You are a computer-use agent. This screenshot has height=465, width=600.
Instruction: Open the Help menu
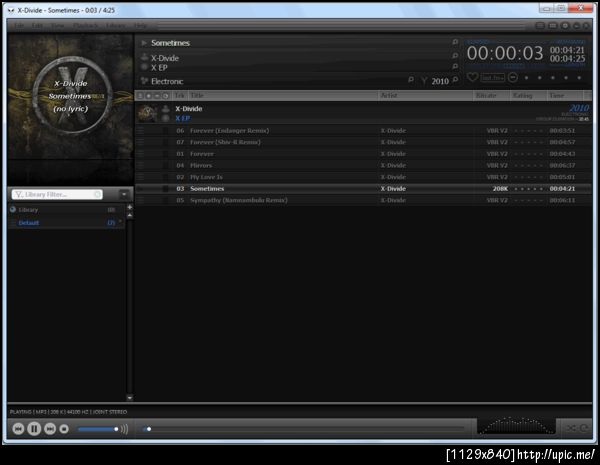click(140, 26)
